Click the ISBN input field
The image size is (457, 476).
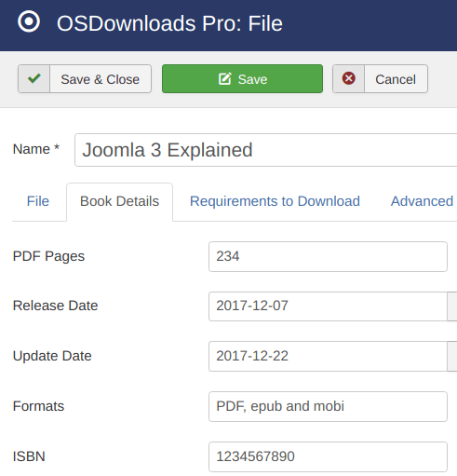328,456
